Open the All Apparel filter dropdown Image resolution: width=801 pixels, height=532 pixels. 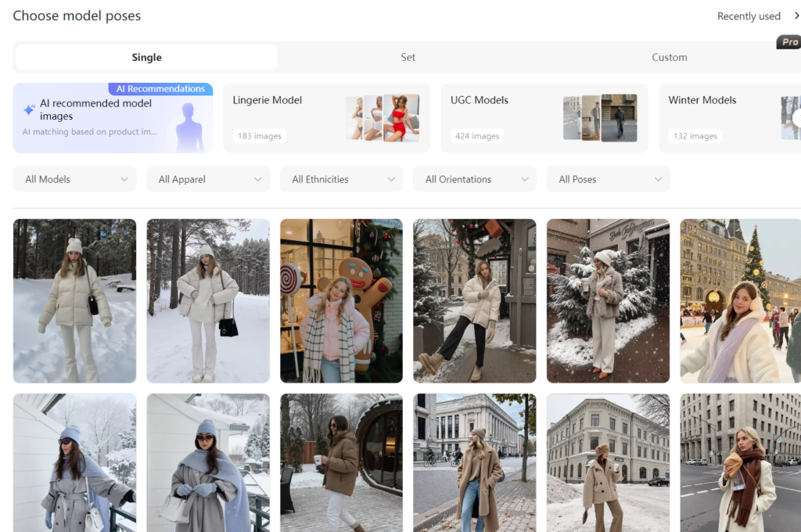click(208, 179)
